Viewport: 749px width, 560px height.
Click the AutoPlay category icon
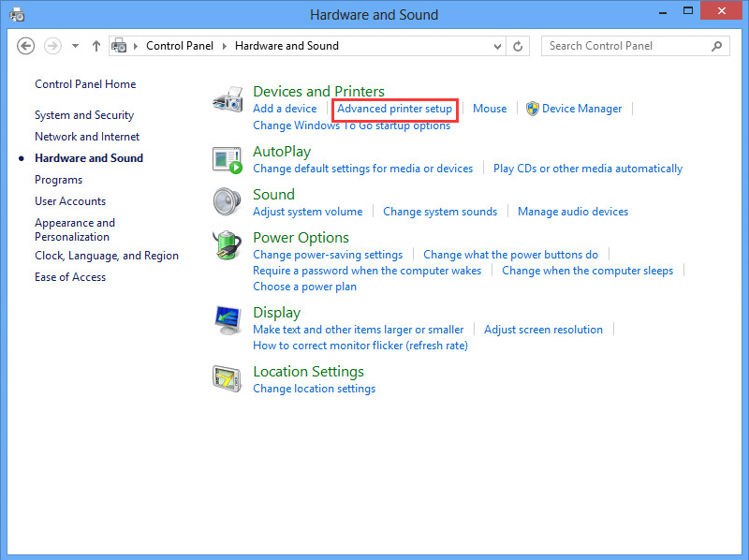coord(228,160)
